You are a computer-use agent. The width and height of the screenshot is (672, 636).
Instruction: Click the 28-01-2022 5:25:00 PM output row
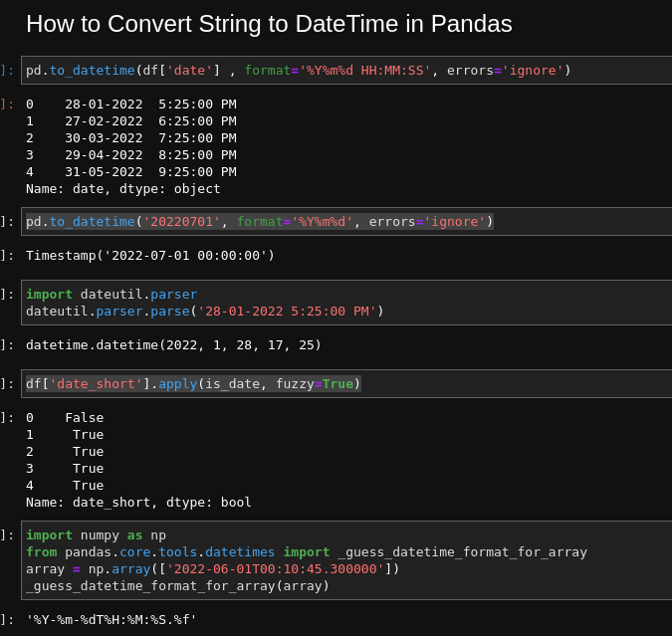coord(131,105)
